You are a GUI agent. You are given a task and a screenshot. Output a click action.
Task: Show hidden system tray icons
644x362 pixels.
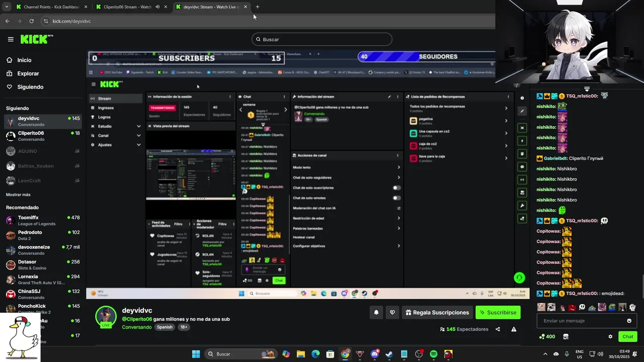tap(545, 354)
